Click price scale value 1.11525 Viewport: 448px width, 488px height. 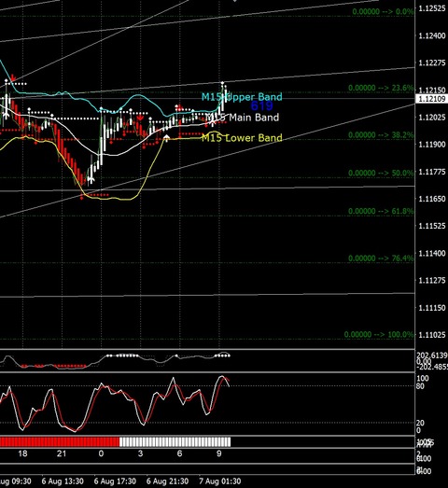tap(432, 226)
